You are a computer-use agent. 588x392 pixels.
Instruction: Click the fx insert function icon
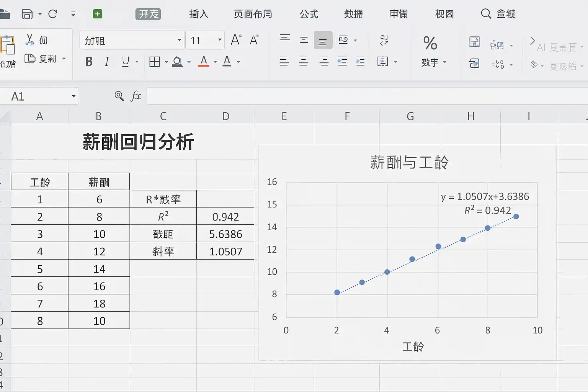[136, 96]
